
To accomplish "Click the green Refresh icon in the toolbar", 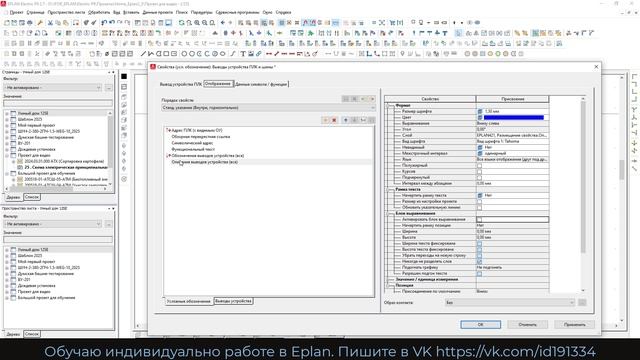I will tap(182, 23).
